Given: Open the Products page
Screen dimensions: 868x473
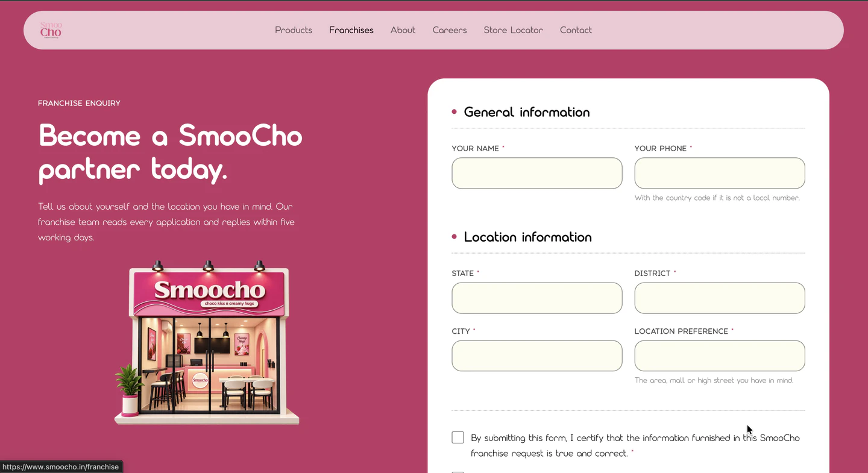Looking at the screenshot, I should [x=294, y=30].
